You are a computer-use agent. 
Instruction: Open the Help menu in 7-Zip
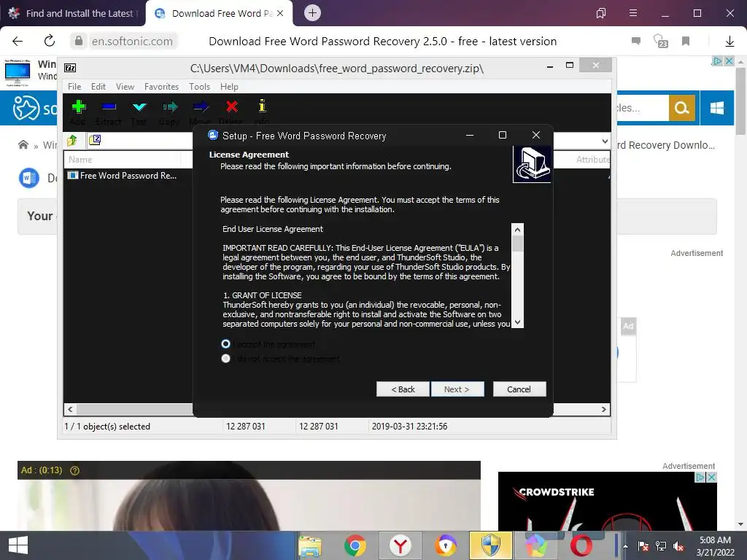[x=228, y=87]
